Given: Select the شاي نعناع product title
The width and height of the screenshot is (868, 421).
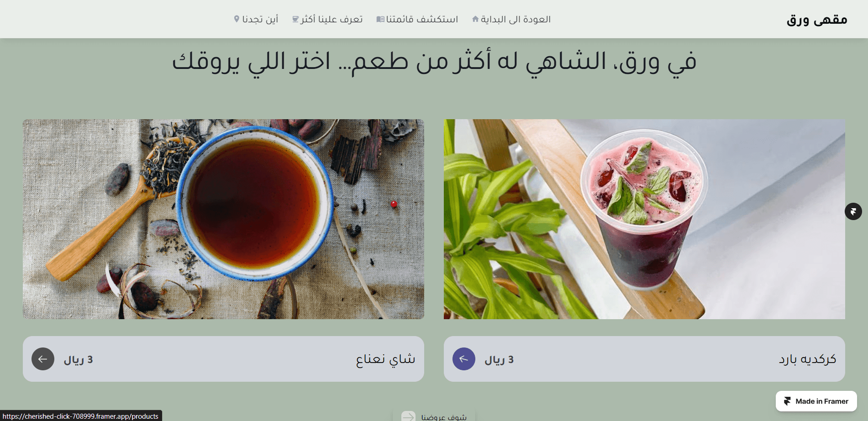Looking at the screenshot, I should tap(386, 359).
